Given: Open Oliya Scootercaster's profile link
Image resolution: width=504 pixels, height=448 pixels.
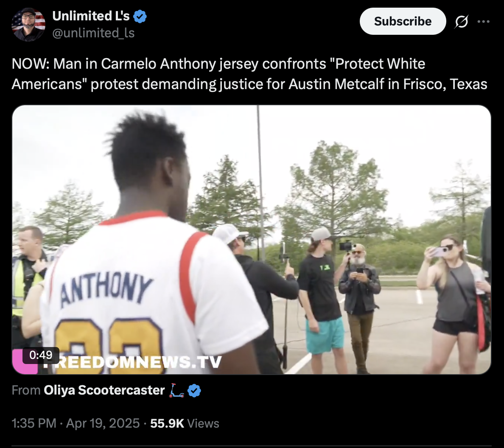Looking at the screenshot, I should coord(104,390).
